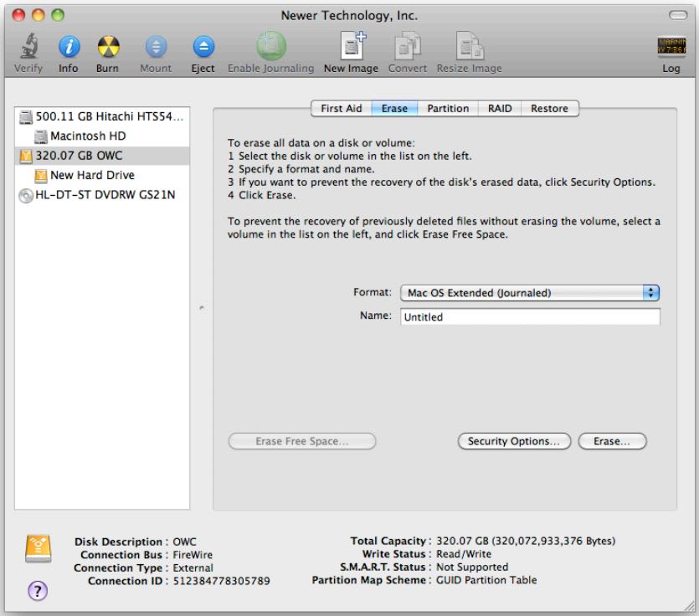The image size is (699, 616).
Task: Open Info for the selected disk
Action: [69, 49]
